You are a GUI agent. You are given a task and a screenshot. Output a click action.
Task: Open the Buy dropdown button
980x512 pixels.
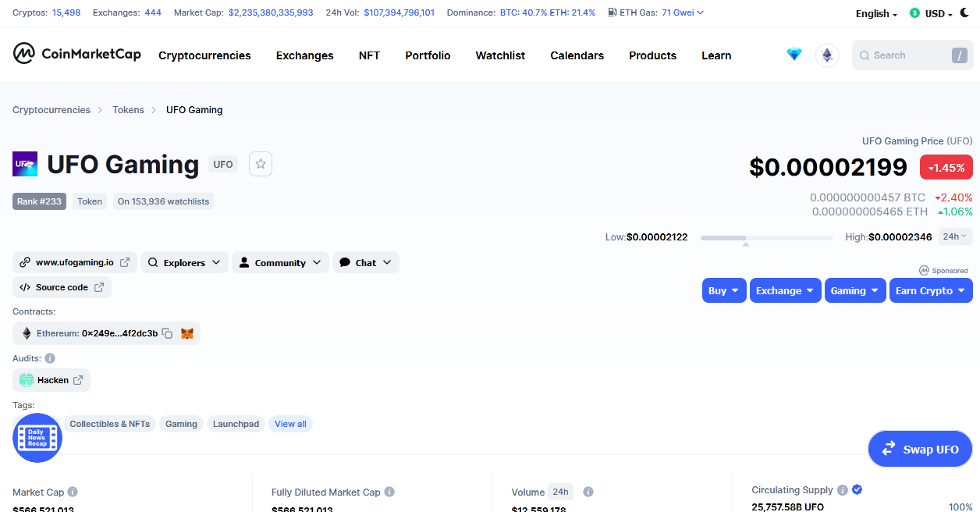[x=724, y=290]
